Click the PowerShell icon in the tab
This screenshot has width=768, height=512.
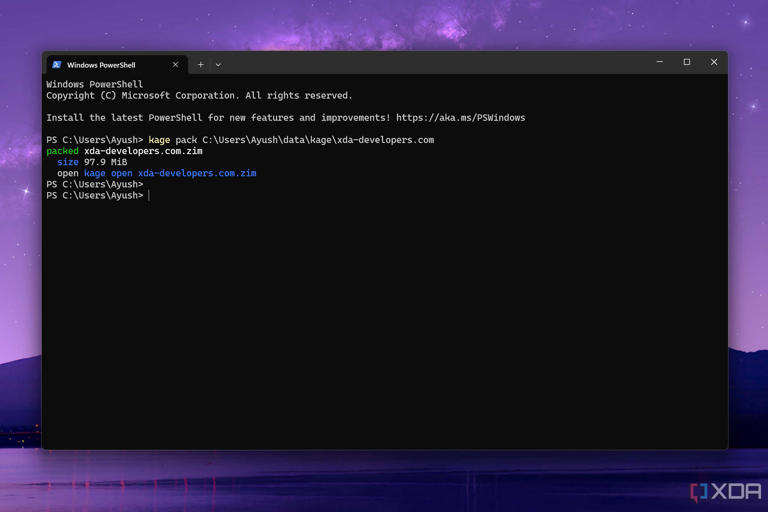point(56,65)
